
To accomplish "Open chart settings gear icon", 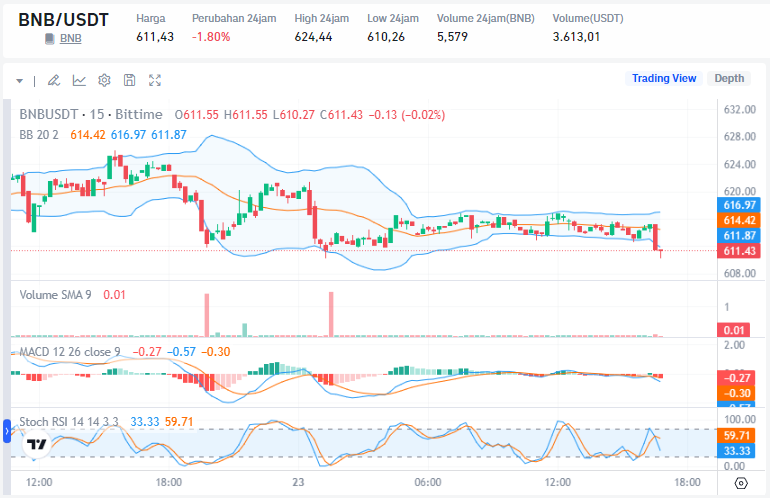I will pyautogui.click(x=104, y=80).
